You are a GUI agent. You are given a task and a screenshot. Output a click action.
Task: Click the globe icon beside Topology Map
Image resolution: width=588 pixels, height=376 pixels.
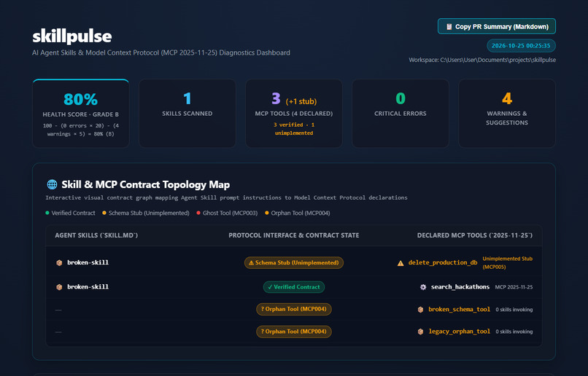52,184
